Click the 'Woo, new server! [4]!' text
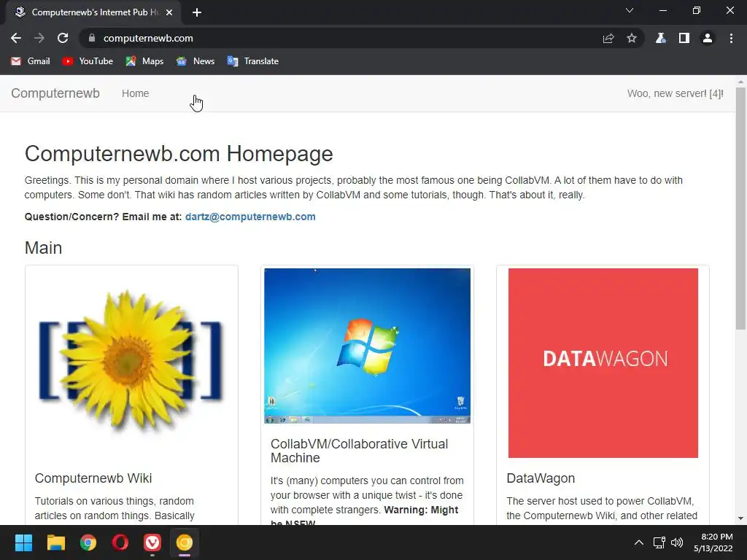The image size is (747, 560). [x=675, y=93]
